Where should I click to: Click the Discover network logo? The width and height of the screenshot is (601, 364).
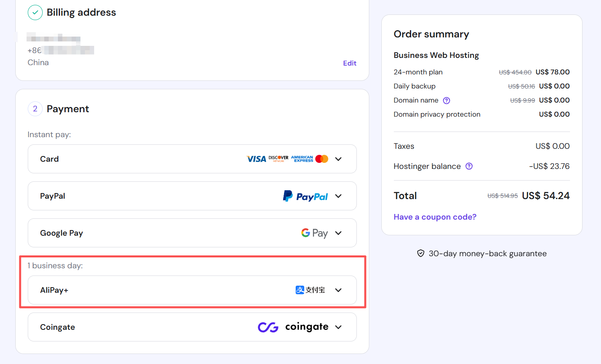click(x=278, y=159)
